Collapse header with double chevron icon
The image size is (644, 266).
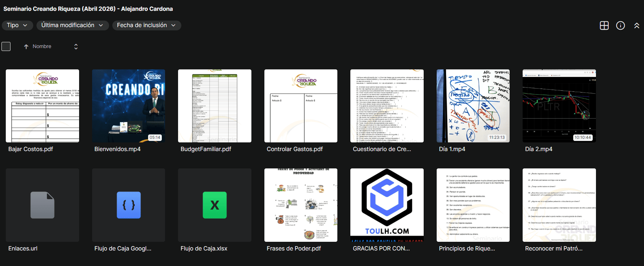[x=636, y=25]
